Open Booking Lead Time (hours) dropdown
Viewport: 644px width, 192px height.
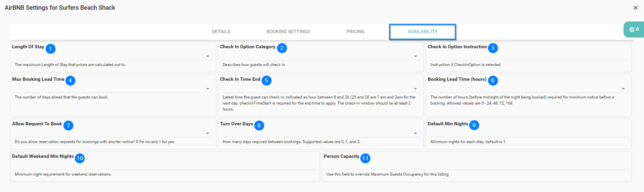(x=623, y=89)
